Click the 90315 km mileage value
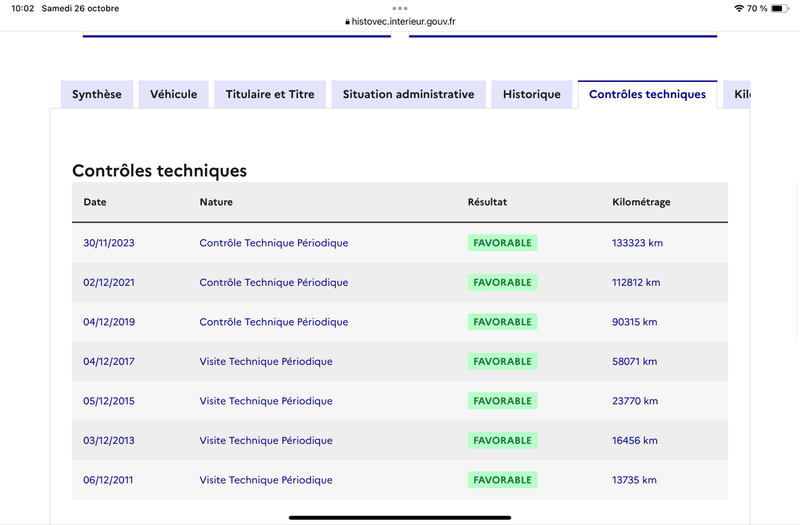 coord(635,322)
